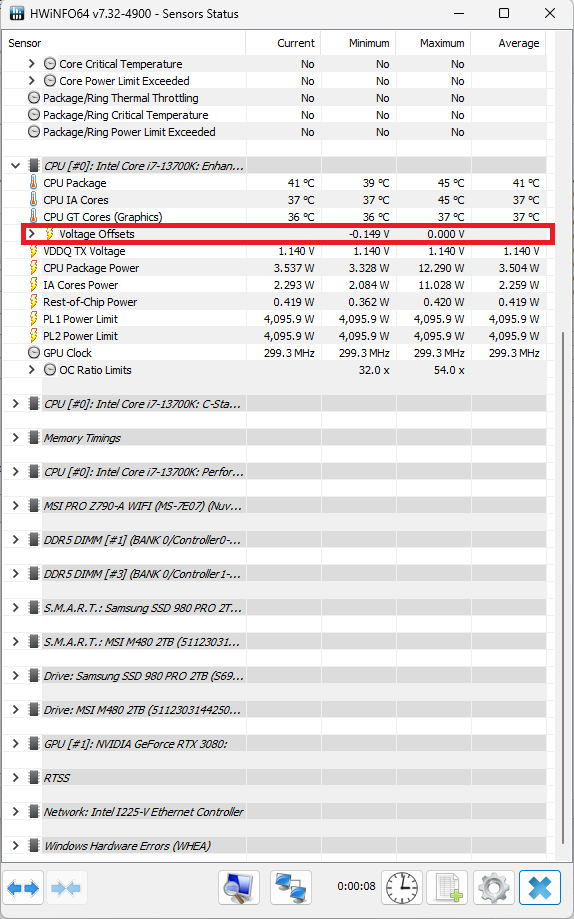The image size is (574, 919).
Task: Expand the OC Ratio Limits row
Action: tap(32, 370)
